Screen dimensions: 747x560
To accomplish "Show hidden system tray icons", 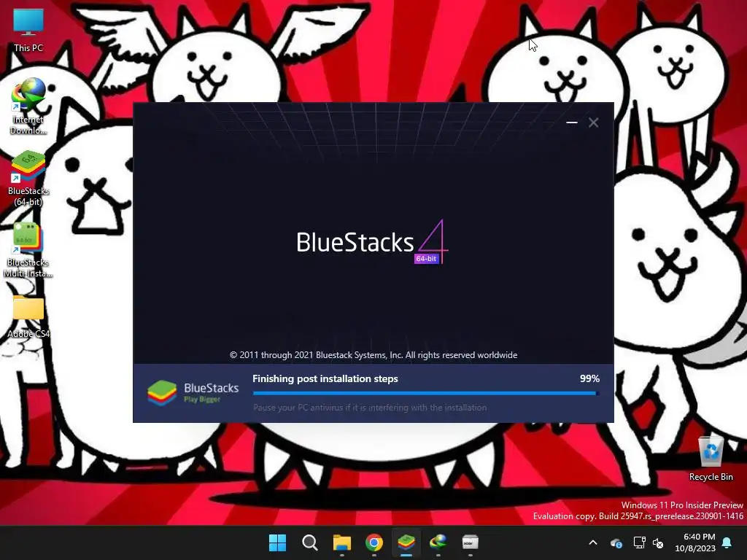I will coord(593,542).
